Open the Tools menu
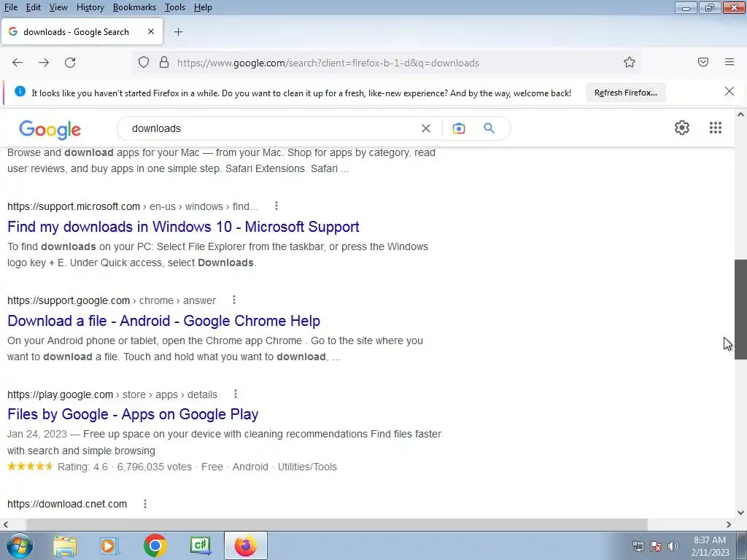 pyautogui.click(x=175, y=7)
